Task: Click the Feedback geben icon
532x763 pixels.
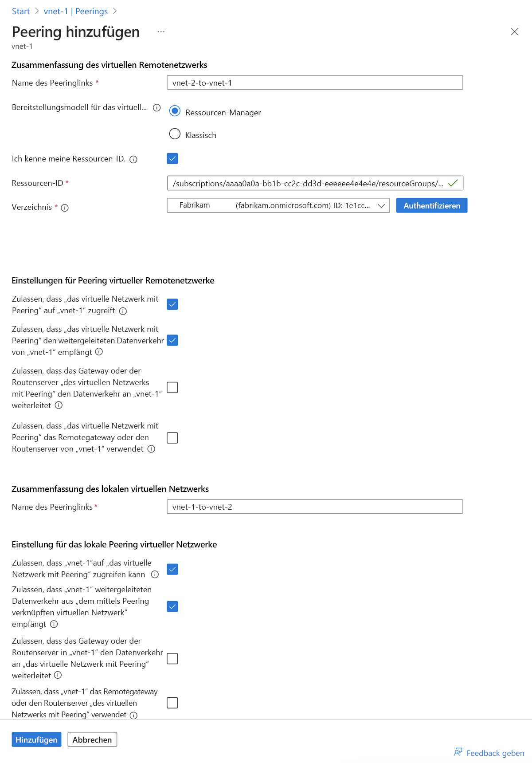Action: 458,752
